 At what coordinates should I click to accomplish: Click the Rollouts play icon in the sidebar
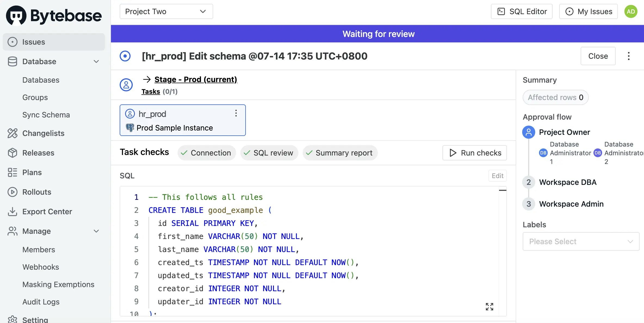tap(12, 192)
